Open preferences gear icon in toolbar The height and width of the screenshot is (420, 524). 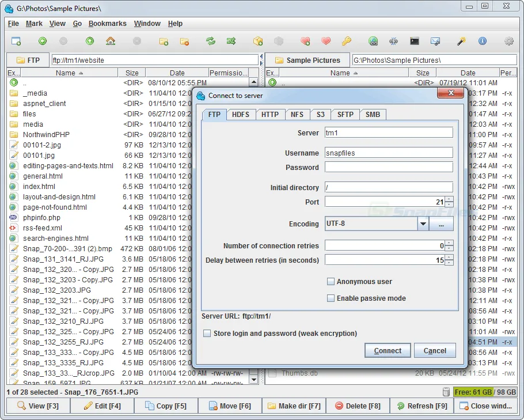pyautogui.click(x=509, y=41)
